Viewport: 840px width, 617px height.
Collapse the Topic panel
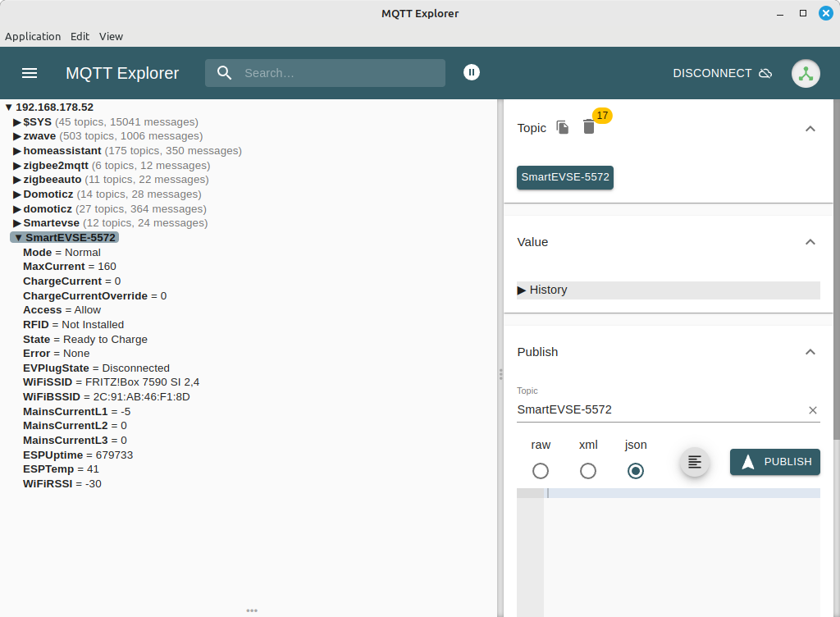coord(810,129)
